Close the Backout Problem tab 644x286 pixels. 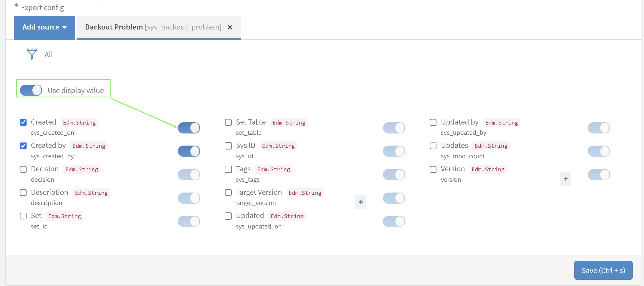[x=230, y=27]
